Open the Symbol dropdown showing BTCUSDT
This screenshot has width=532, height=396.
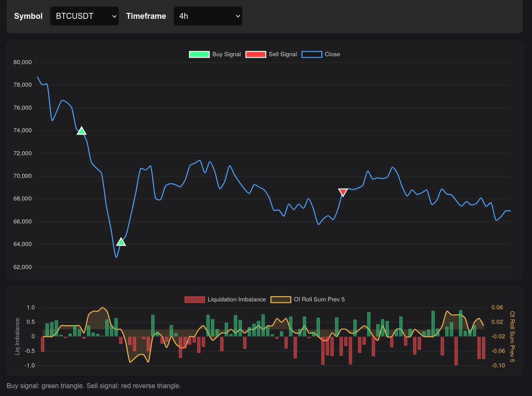click(84, 16)
